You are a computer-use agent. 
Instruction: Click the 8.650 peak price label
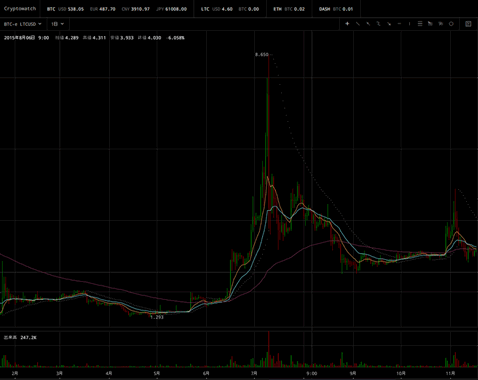point(262,54)
